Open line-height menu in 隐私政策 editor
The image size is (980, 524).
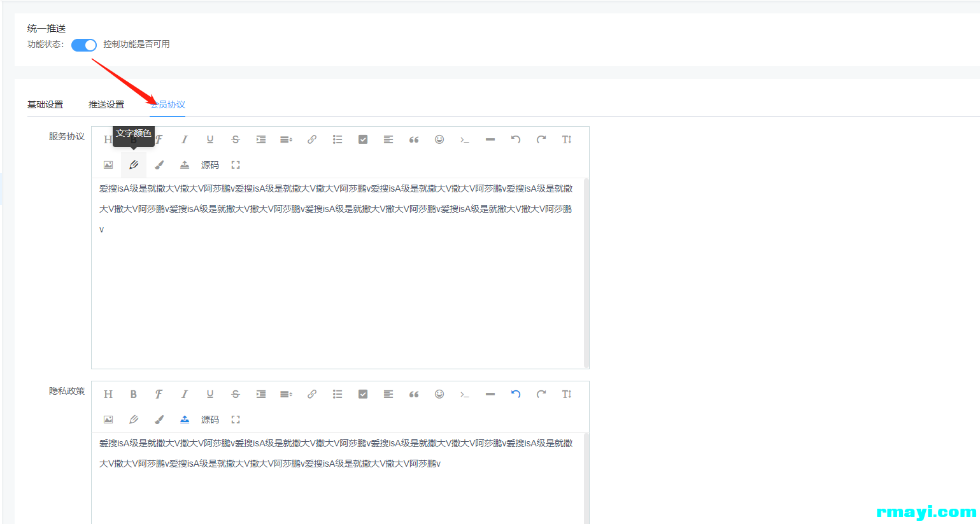[x=287, y=394]
